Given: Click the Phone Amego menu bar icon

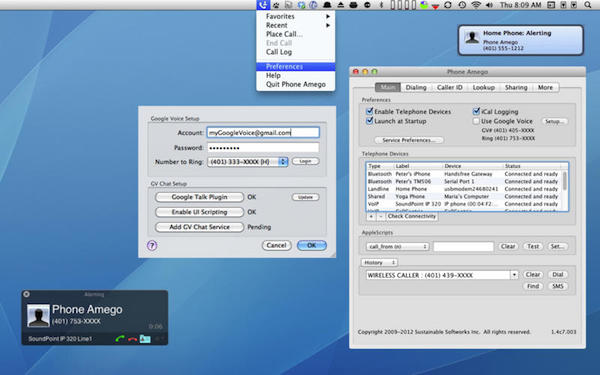Looking at the screenshot, I should pos(263,5).
